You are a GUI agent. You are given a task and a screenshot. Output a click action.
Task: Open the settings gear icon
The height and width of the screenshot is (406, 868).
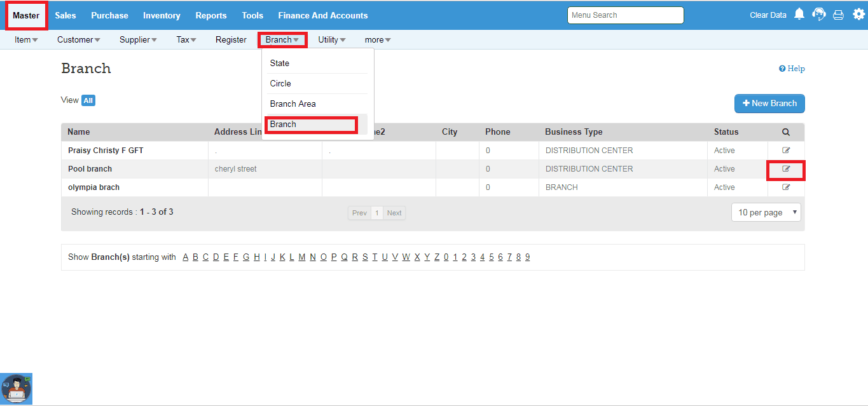858,15
